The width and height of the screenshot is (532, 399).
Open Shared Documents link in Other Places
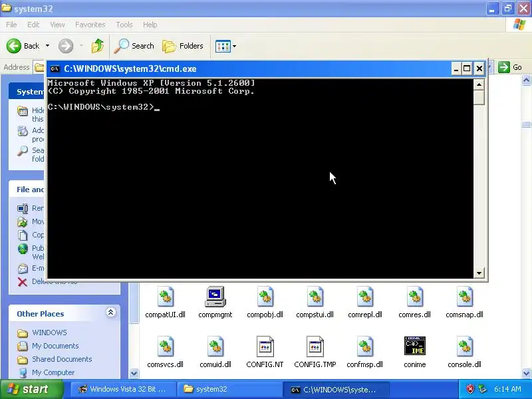(x=62, y=359)
